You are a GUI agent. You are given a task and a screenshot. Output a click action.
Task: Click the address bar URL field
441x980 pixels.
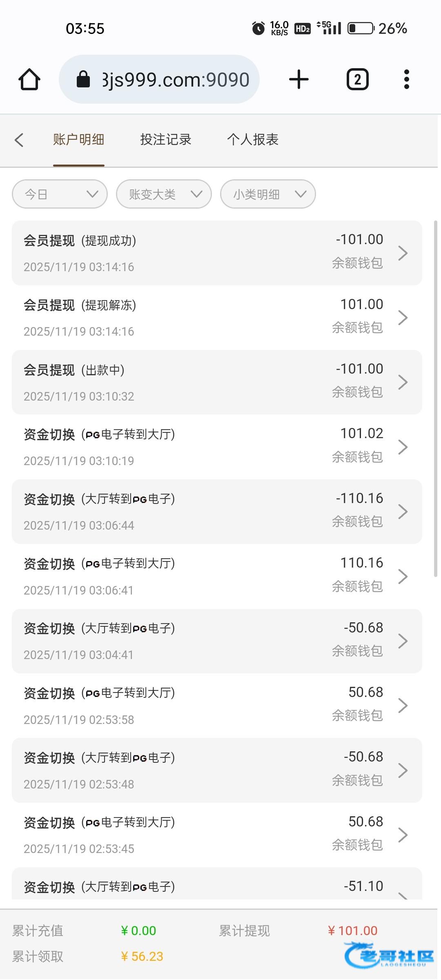[x=176, y=79]
